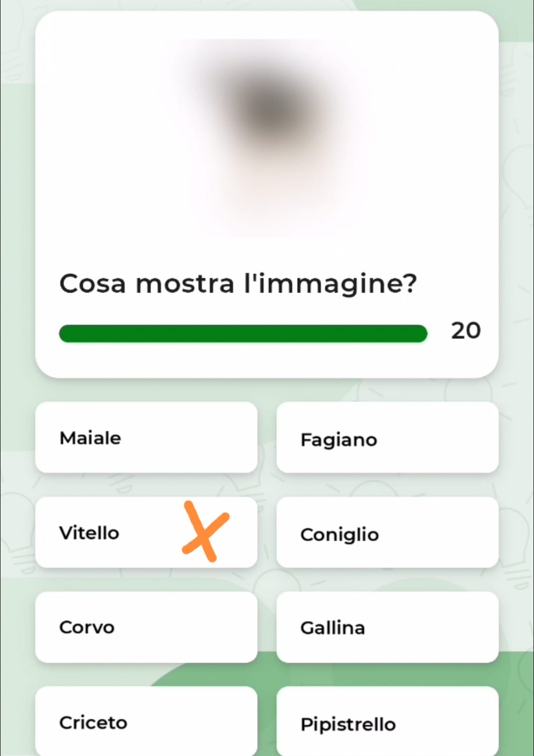The height and width of the screenshot is (756, 534).
Task: Click the 'Coniglio' text label
Action: (340, 535)
